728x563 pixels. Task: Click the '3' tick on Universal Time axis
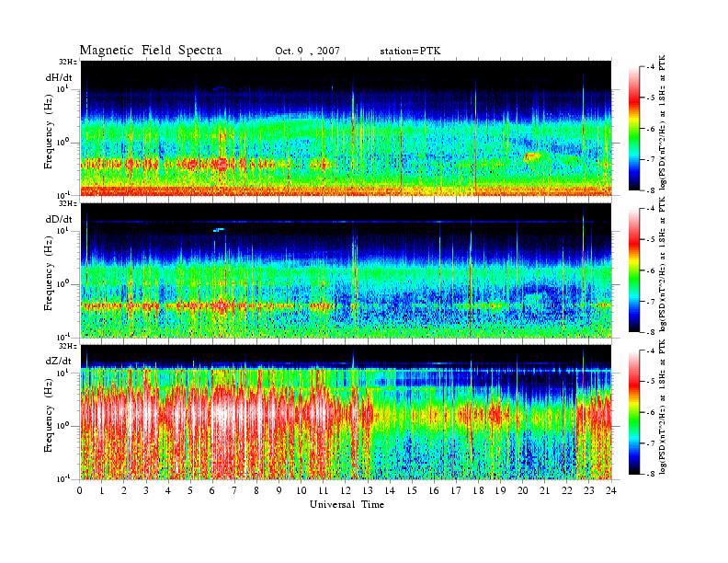pyautogui.click(x=146, y=490)
